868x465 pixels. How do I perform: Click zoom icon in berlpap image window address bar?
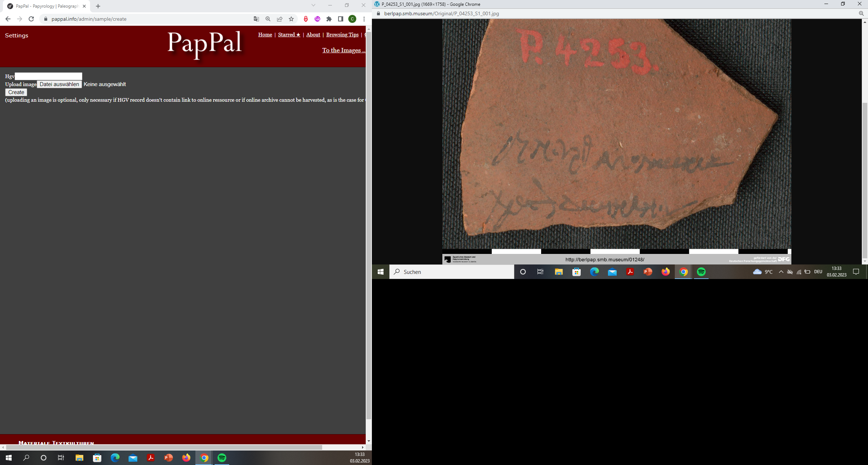point(861,13)
